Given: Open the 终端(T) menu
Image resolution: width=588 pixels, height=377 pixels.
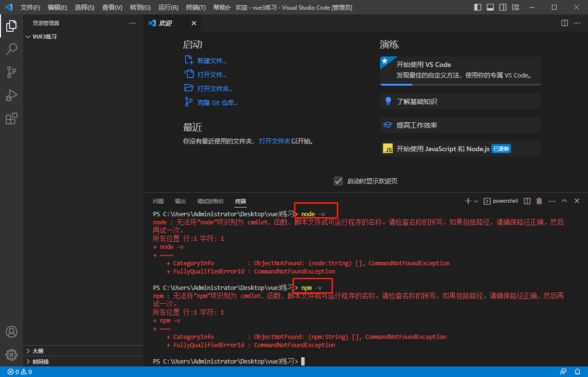Looking at the screenshot, I should [x=196, y=7].
